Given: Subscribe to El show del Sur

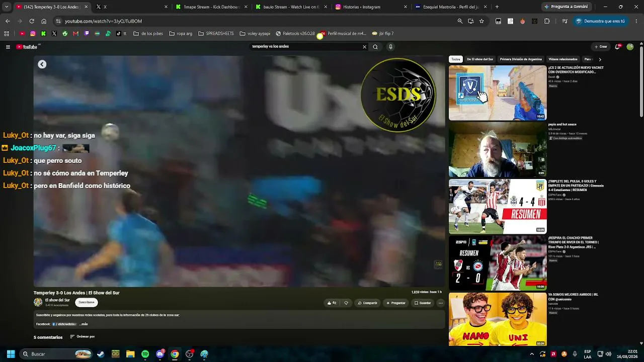Looking at the screenshot, I should tap(87, 302).
